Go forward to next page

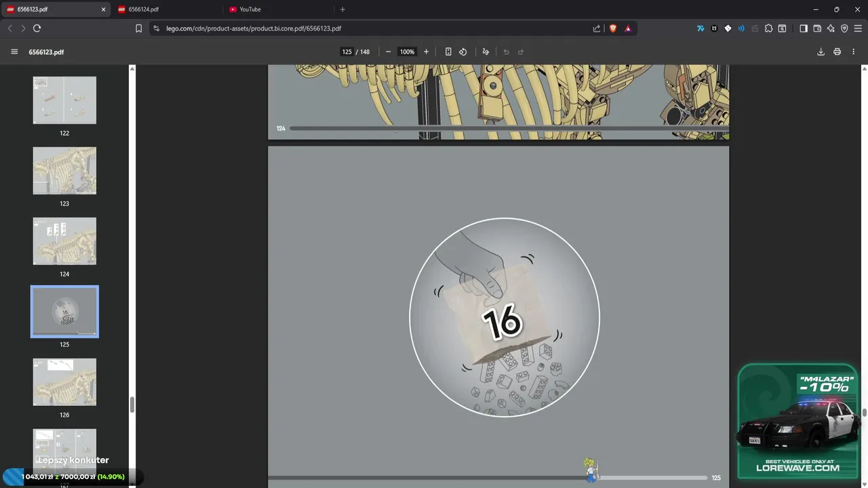pos(23,28)
